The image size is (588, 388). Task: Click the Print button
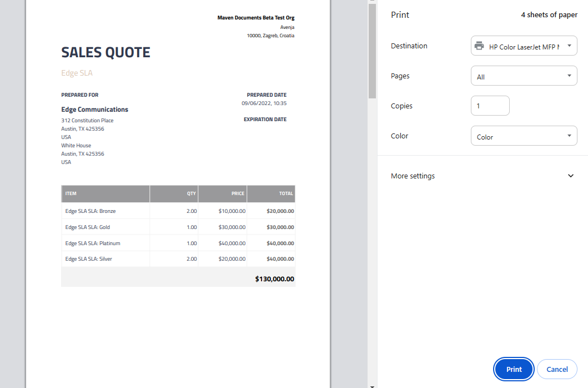point(514,369)
